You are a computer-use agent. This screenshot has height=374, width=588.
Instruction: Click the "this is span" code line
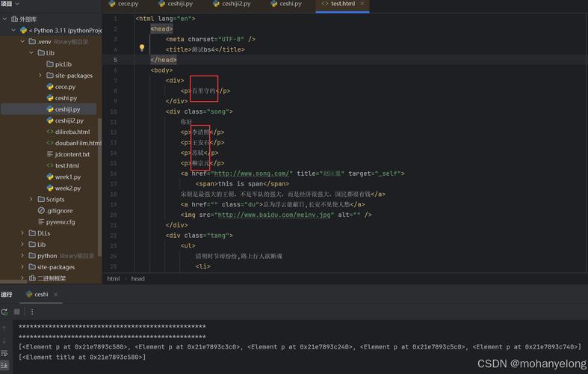[x=242, y=184]
